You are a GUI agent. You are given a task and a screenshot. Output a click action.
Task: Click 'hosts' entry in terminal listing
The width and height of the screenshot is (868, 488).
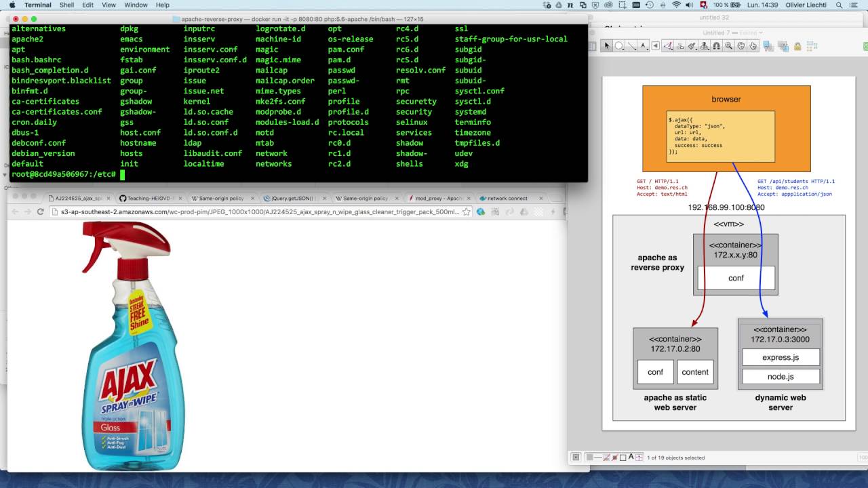(132, 153)
